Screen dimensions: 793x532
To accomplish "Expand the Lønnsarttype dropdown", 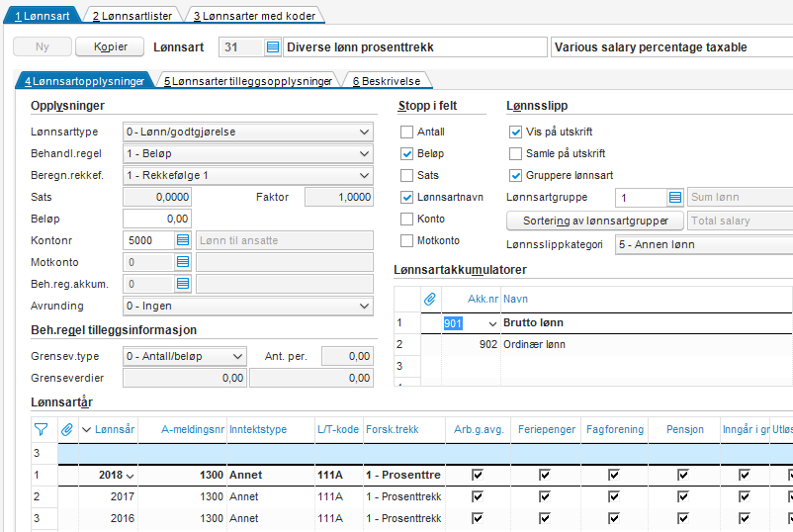I will click(248, 132).
